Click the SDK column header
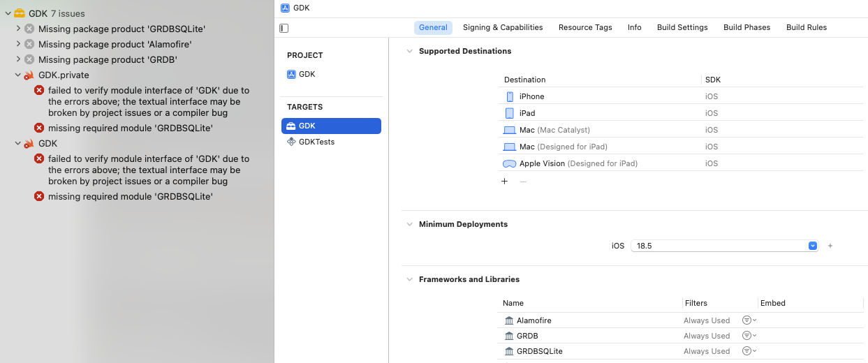The height and width of the screenshot is (363, 868). click(x=712, y=80)
